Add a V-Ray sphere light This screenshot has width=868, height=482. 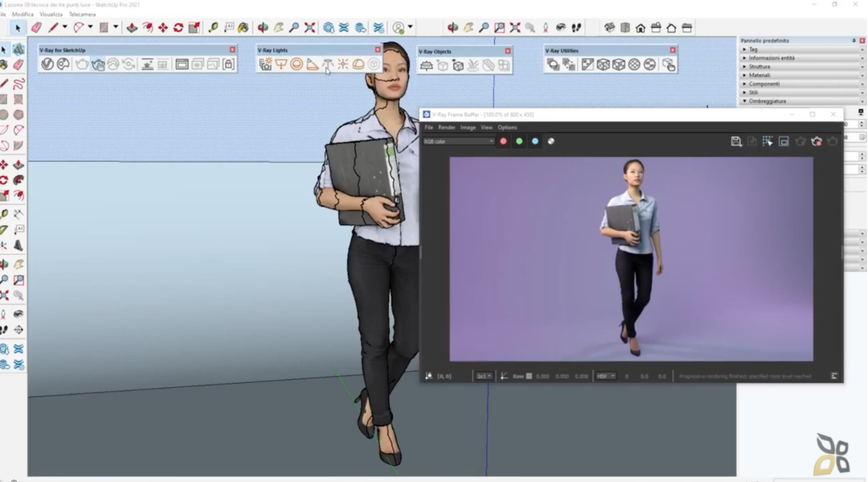click(297, 64)
